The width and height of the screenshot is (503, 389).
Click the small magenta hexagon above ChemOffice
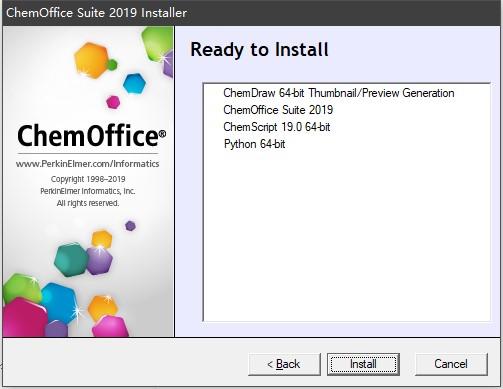[113, 102]
